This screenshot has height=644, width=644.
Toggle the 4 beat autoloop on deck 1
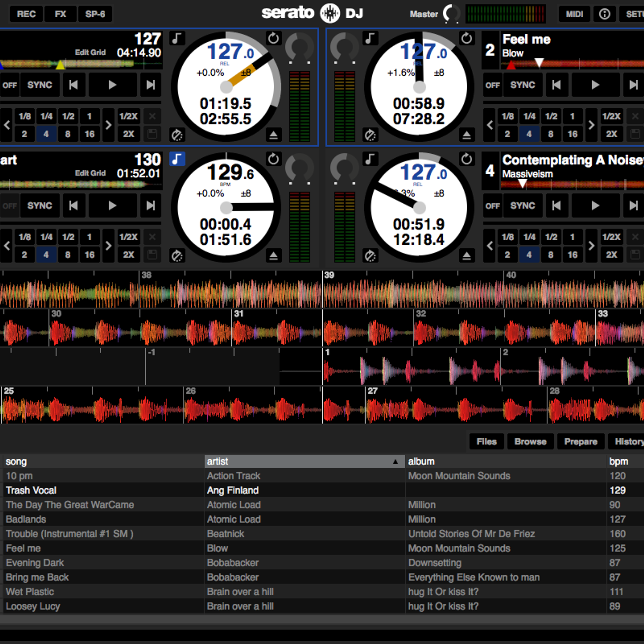pyautogui.click(x=46, y=134)
